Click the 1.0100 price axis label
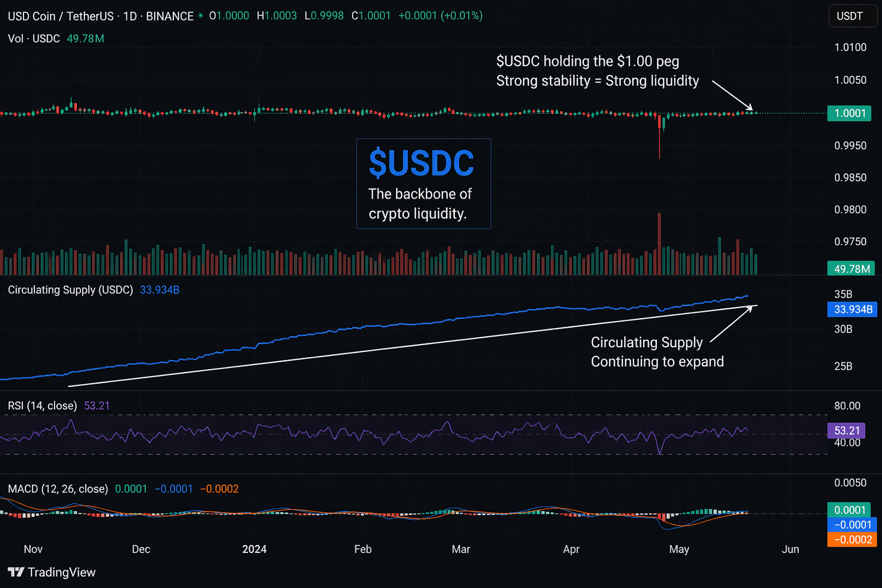Viewport: 882px width, 588px height. point(850,48)
